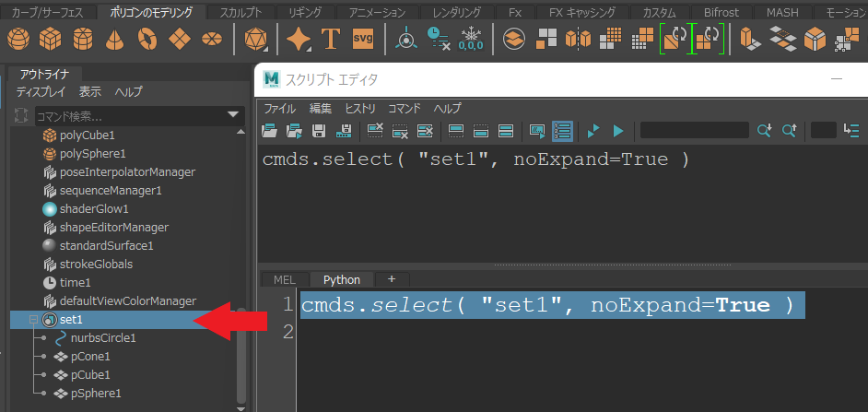
Task: Click the Clear History icon
Action: coord(375,131)
